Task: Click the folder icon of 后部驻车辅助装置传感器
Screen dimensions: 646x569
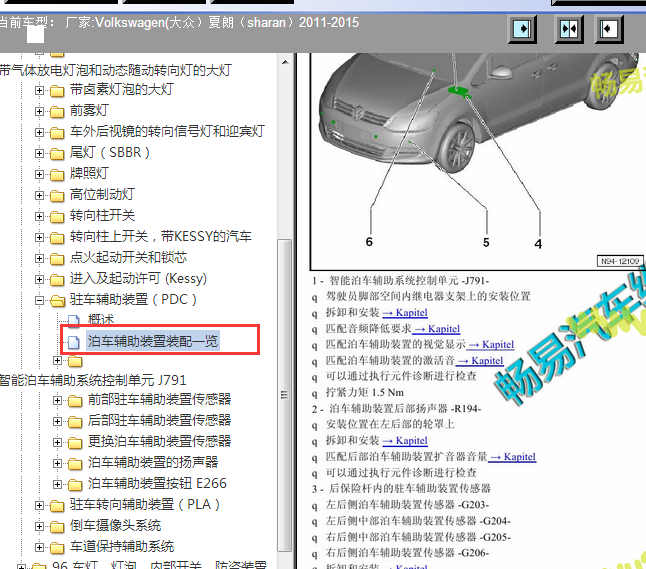Action: click(x=75, y=421)
